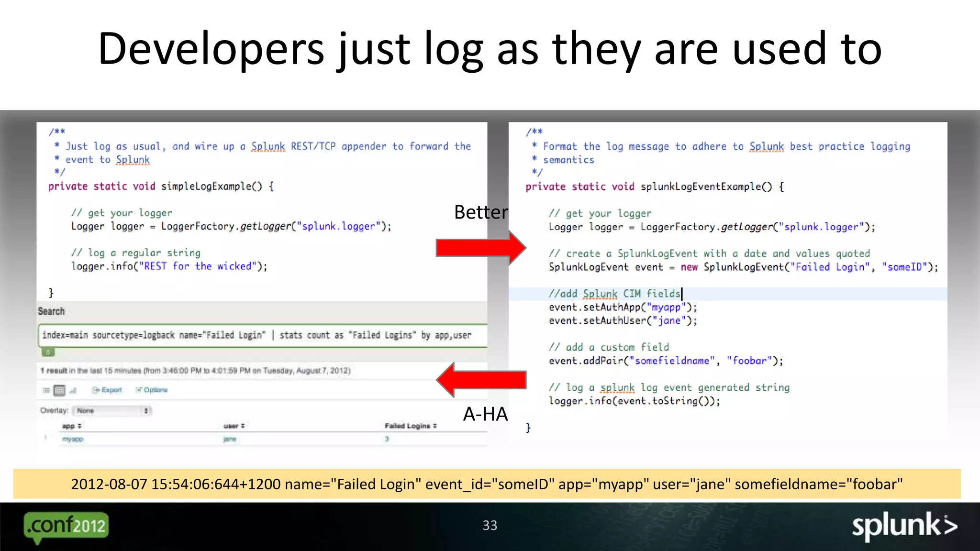
Task: Click 'simpleLogExample()' method name in left code
Action: 212,186
